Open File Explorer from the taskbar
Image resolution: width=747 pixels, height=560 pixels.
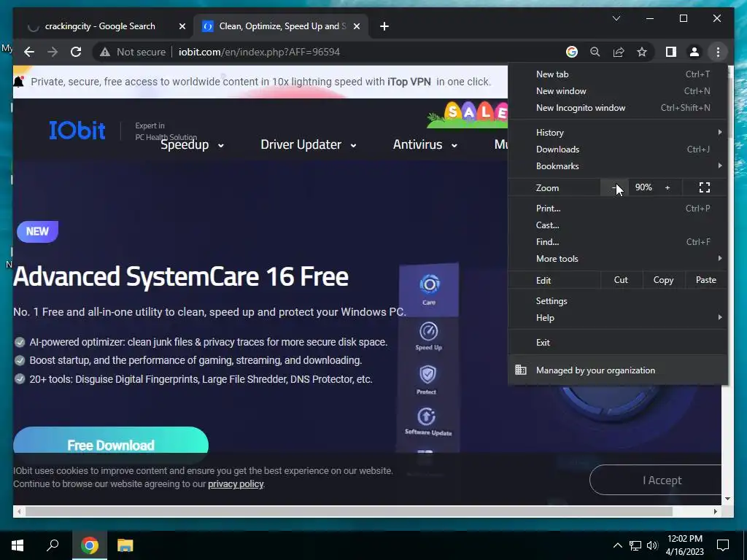click(125, 545)
